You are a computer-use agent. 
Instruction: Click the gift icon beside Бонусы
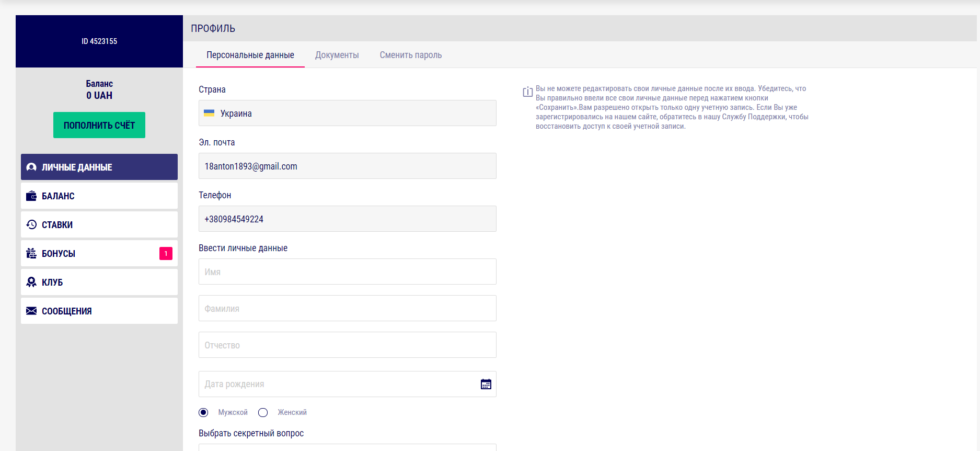coord(31,253)
